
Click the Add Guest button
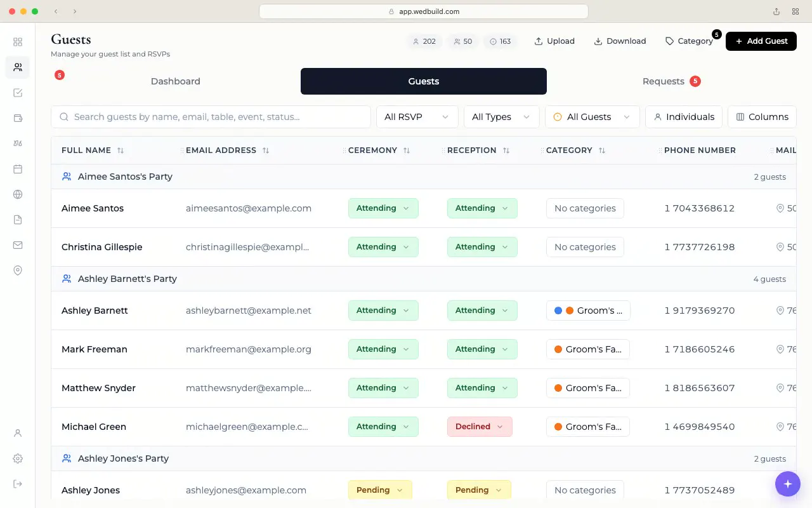point(761,41)
